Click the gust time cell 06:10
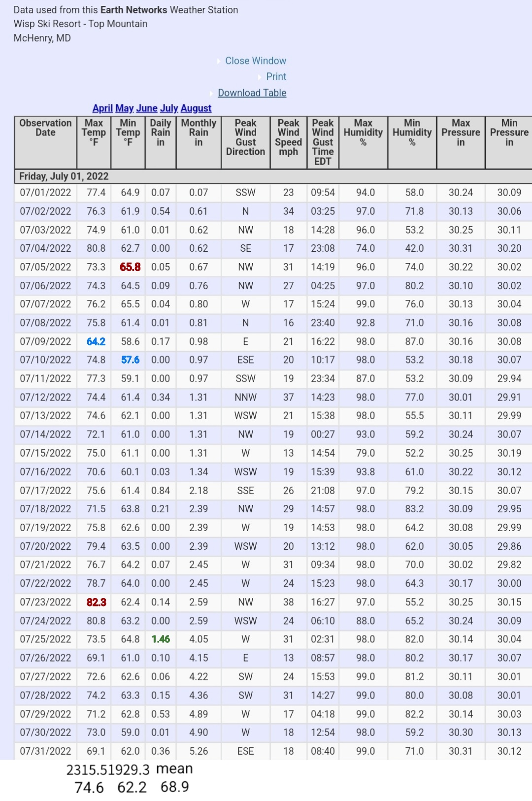This screenshot has height=801, width=532. coord(323,621)
